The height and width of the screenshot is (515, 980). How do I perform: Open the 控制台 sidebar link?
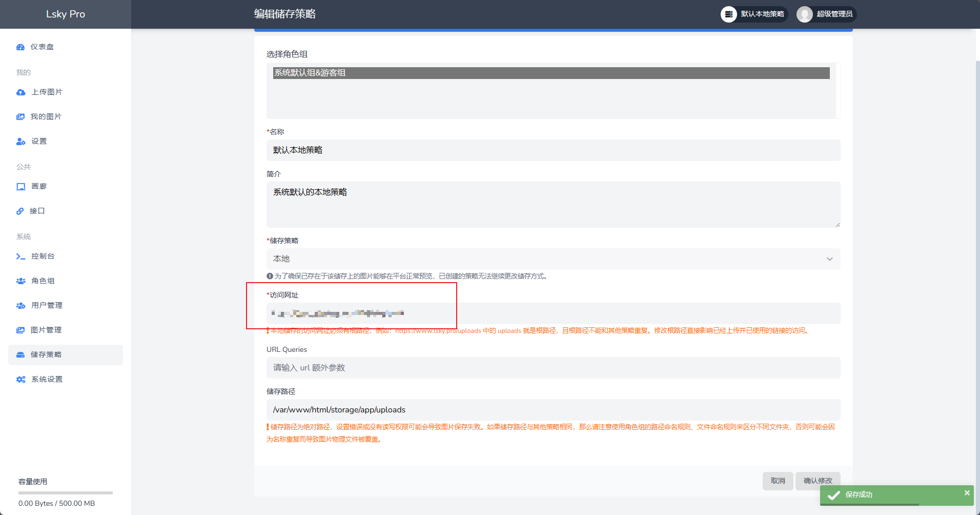click(x=66, y=256)
